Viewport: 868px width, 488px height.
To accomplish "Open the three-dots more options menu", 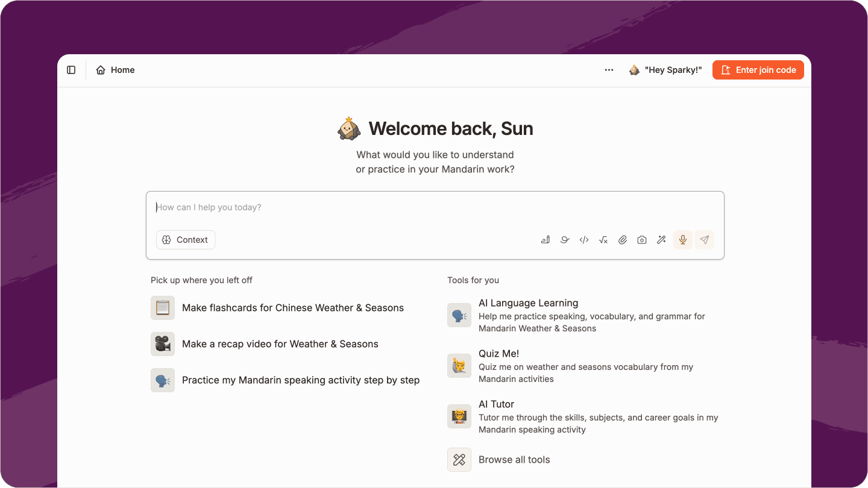I will point(609,70).
